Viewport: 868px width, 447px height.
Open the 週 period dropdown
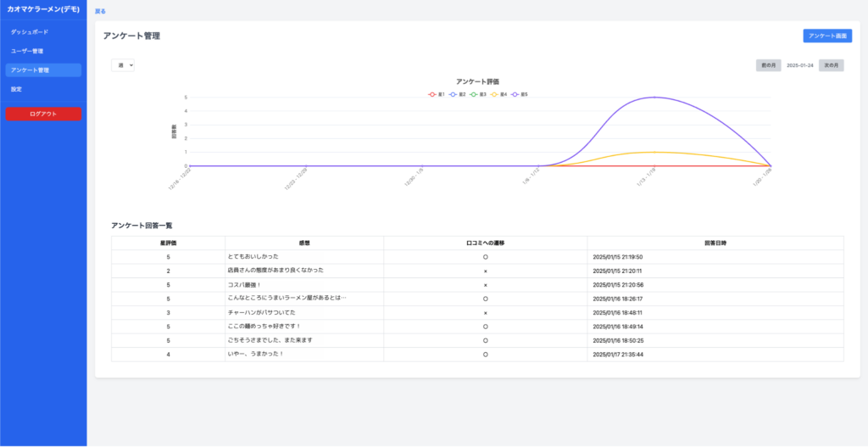(123, 65)
